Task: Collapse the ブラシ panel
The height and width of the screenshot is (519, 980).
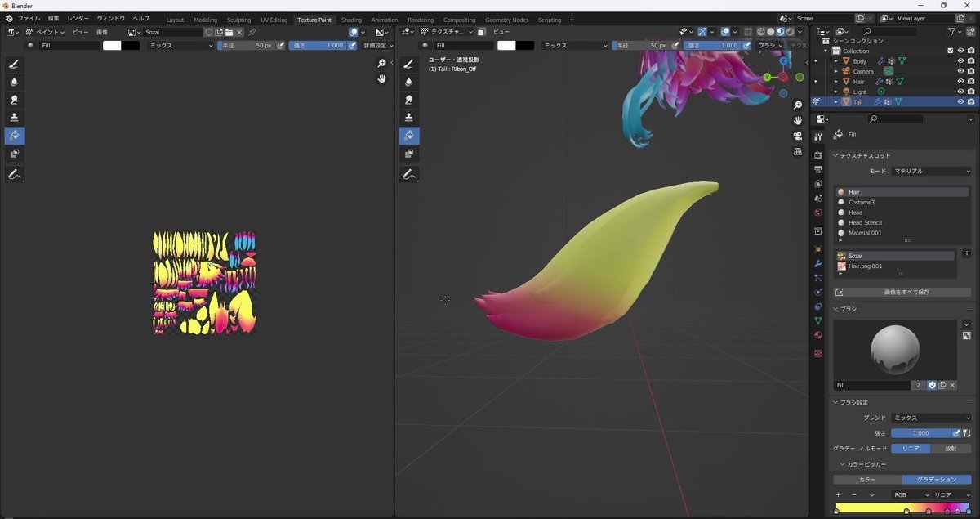Action: coord(835,309)
